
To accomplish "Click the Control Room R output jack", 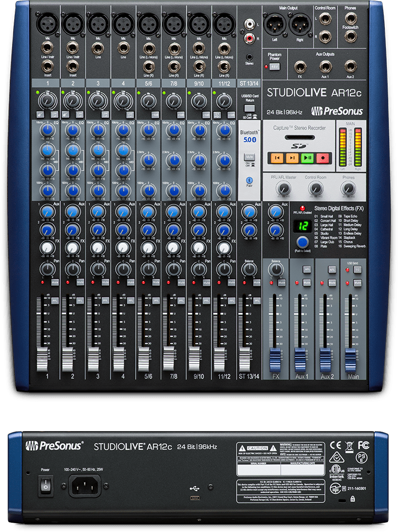I will (x=326, y=36).
